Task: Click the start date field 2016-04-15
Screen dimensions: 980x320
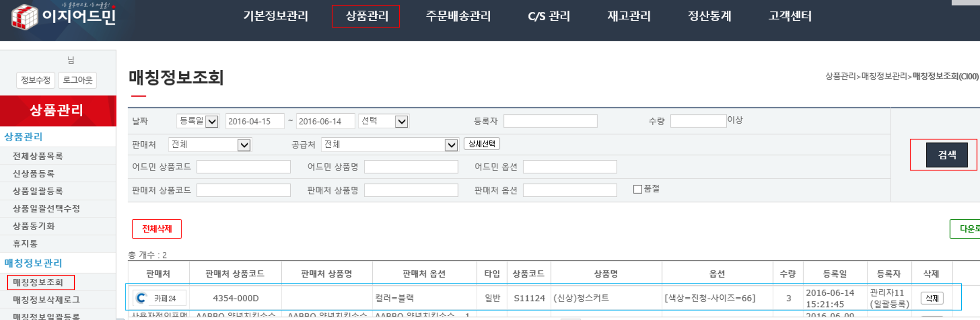Action: click(255, 121)
